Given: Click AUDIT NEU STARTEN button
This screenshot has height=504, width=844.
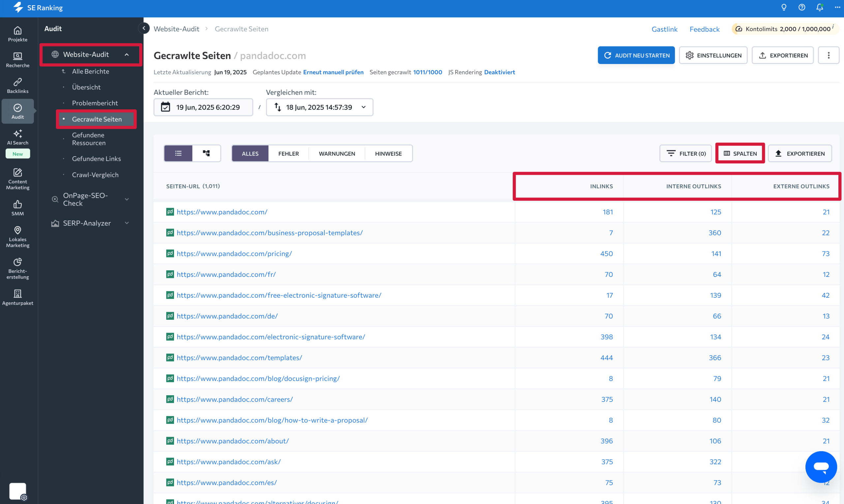Looking at the screenshot, I should point(636,55).
